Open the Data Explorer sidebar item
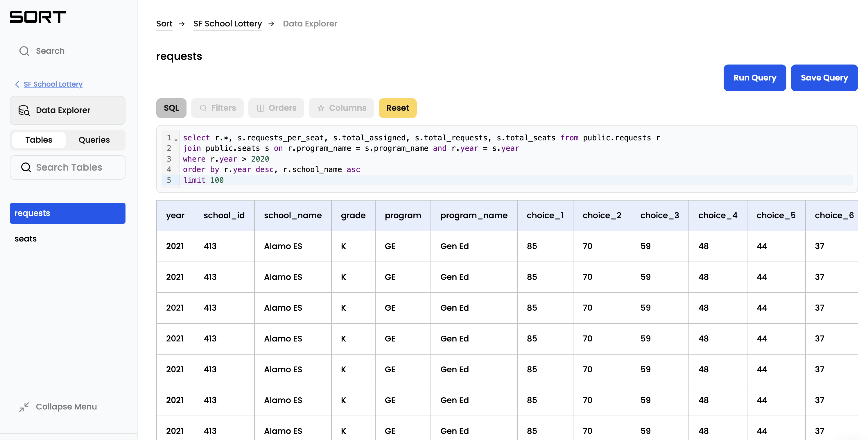The image size is (868, 440). pyautogui.click(x=68, y=110)
